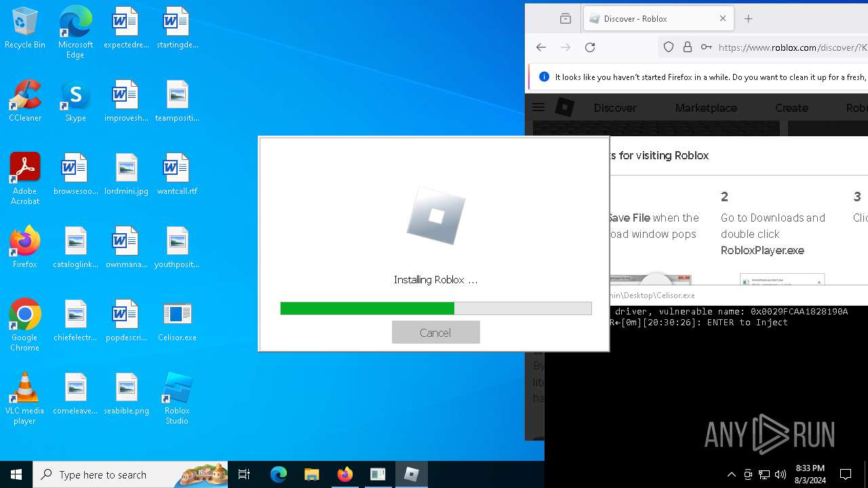Switch to Firefox from the taskbar
This screenshot has height=488, width=868.
[x=344, y=474]
